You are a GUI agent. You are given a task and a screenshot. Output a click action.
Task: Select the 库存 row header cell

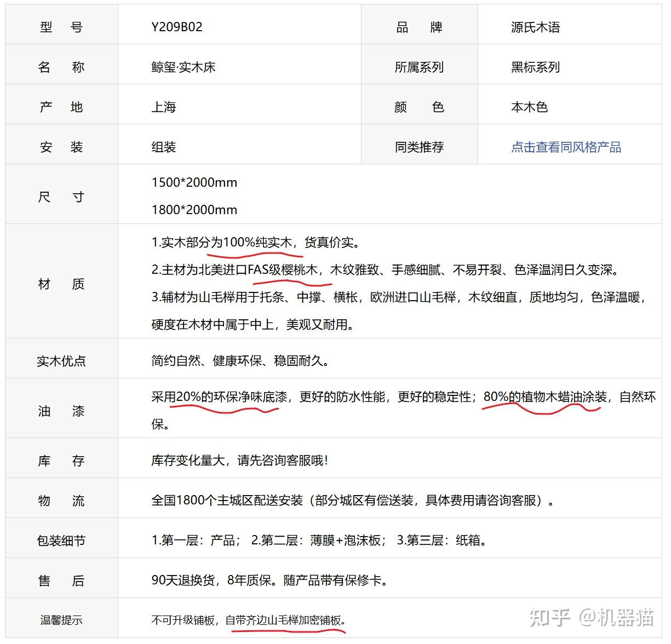60,461
